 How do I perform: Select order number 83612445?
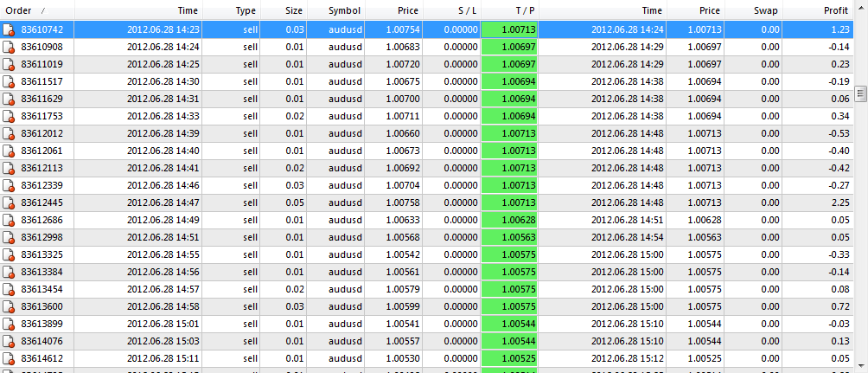[x=41, y=203]
